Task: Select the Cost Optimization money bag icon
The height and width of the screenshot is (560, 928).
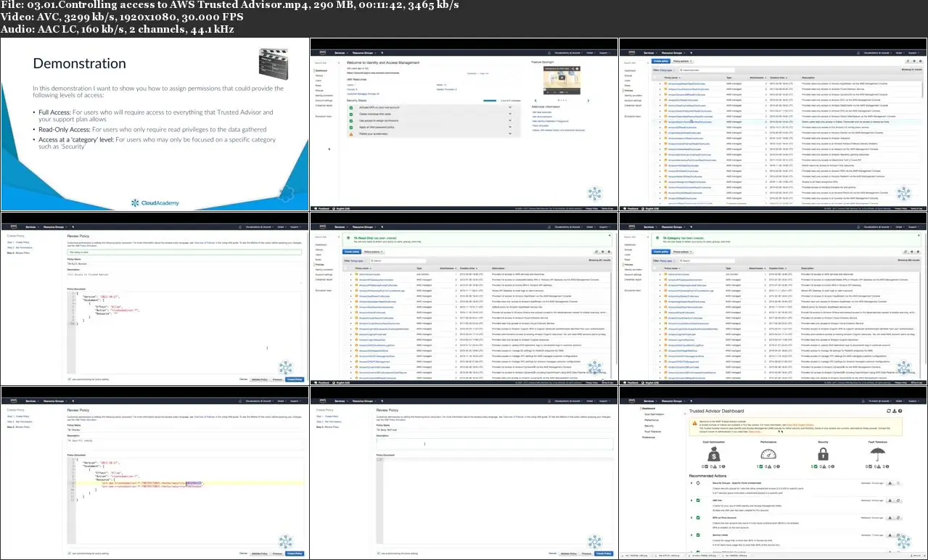Action: point(713,454)
